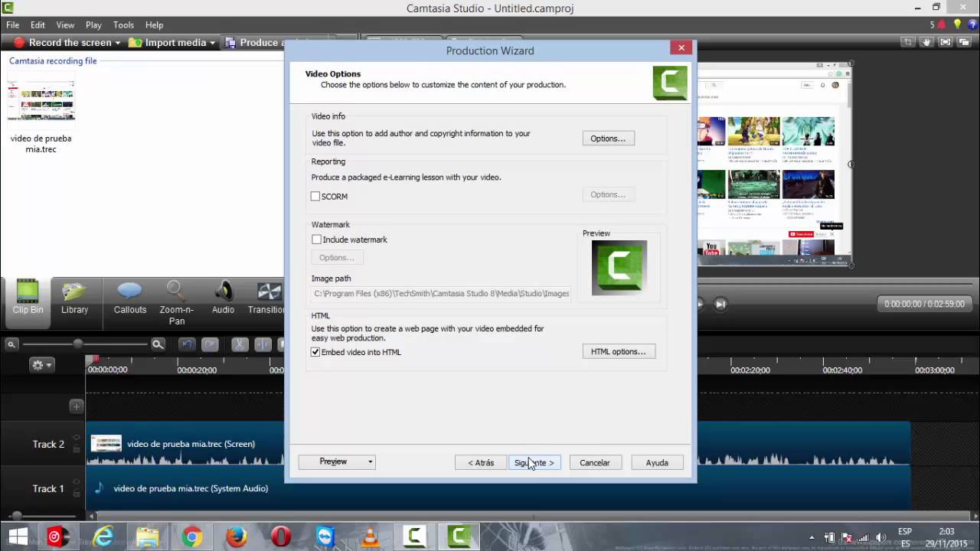Click the taskbar volume speaker icon

pyautogui.click(x=880, y=537)
